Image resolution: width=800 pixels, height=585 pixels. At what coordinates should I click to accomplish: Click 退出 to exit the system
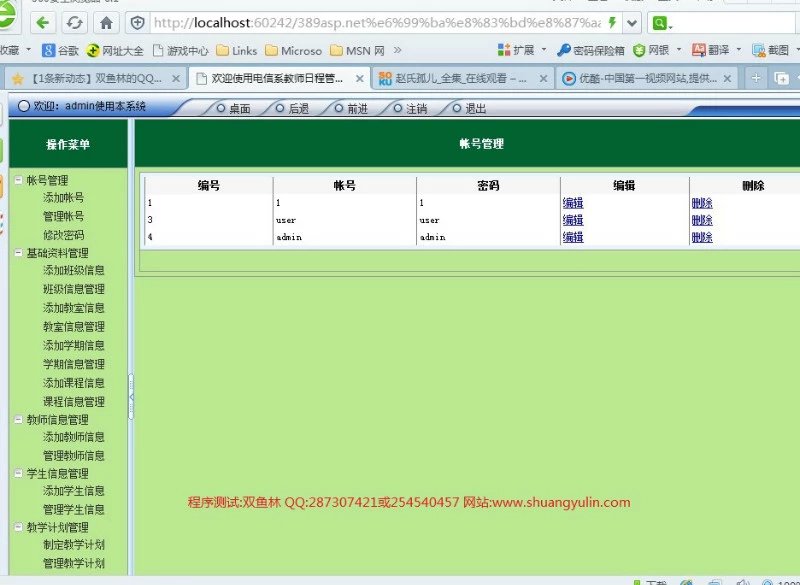point(469,109)
